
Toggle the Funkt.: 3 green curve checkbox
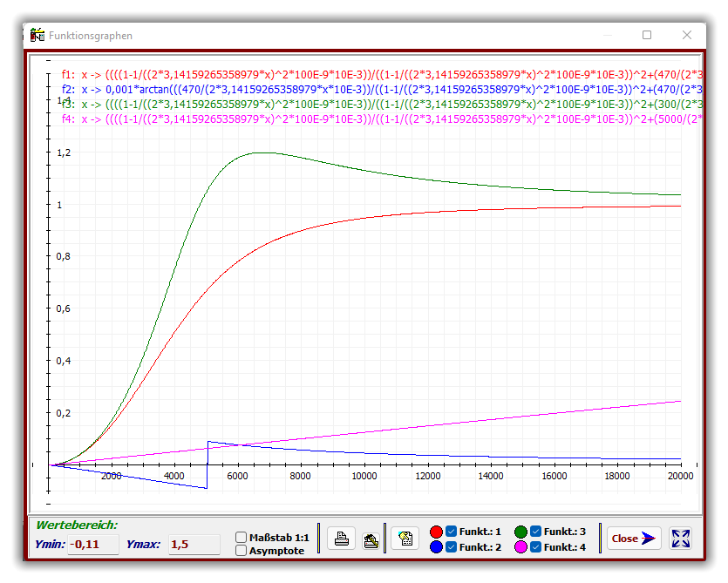(536, 532)
